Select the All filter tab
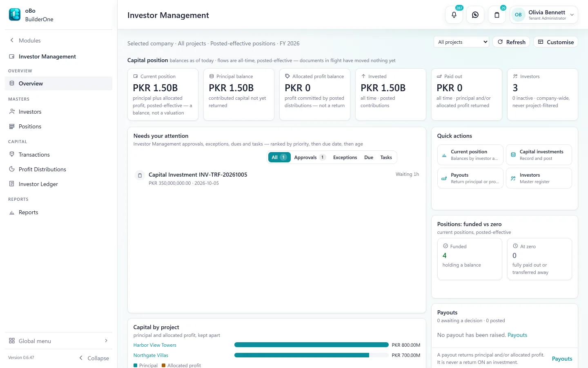Screen dimensions: 588x368 coord(279,157)
